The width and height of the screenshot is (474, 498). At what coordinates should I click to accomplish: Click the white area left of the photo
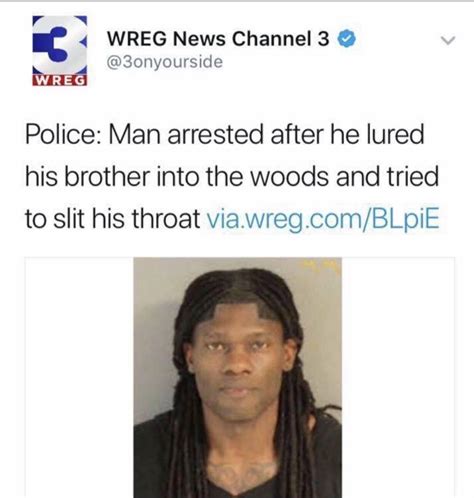(79, 377)
